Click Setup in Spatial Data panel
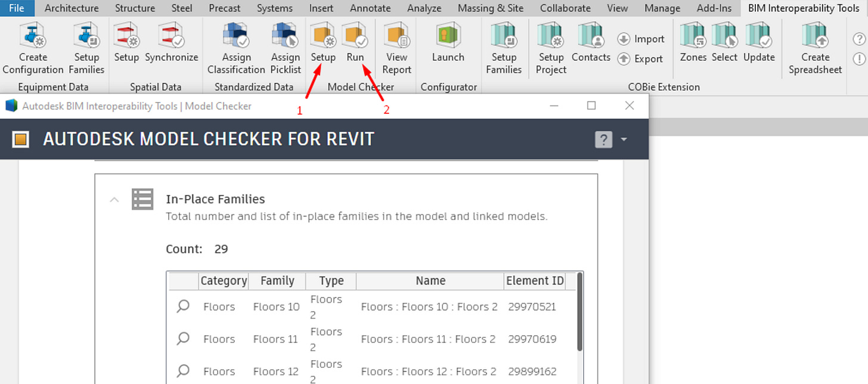 tap(126, 43)
